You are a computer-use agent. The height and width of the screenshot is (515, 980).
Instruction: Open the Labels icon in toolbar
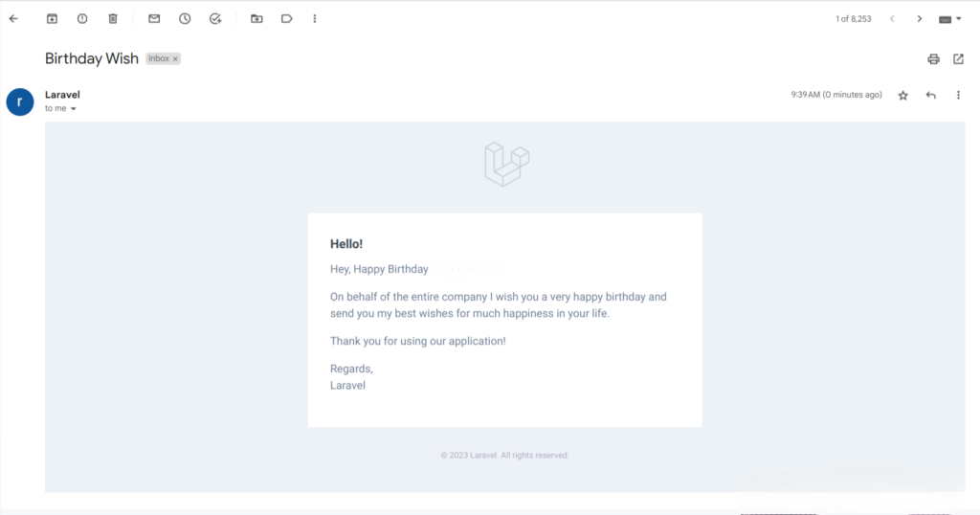286,19
